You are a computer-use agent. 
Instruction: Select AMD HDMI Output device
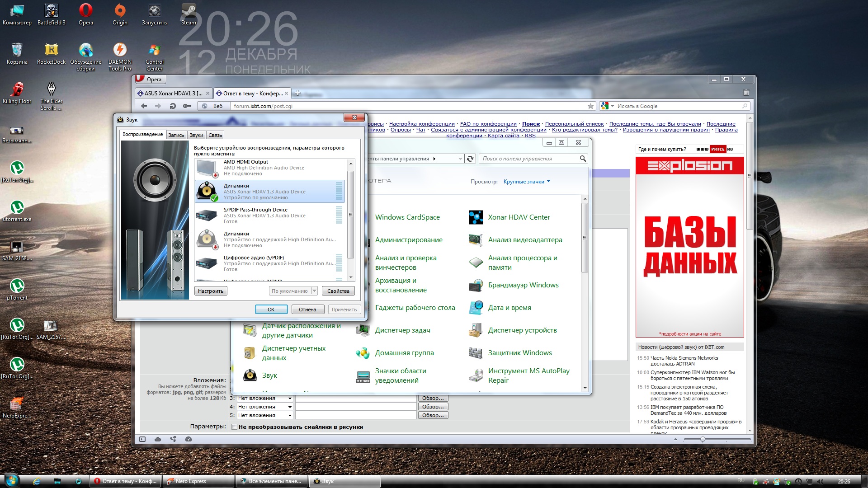click(270, 168)
